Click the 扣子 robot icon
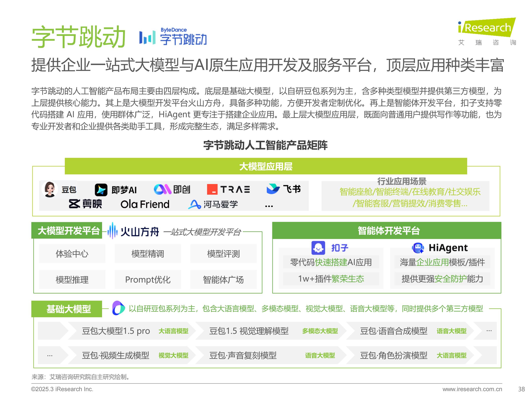The image size is (532, 399). coord(318,248)
